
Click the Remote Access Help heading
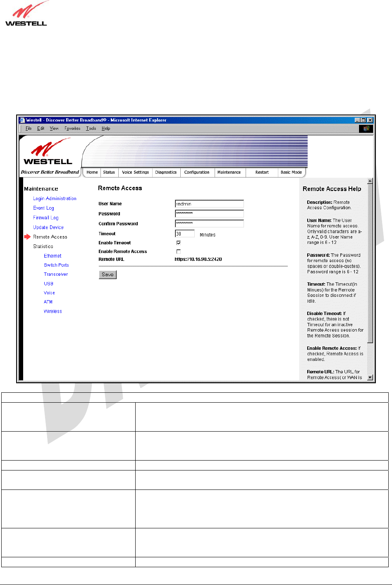click(332, 189)
